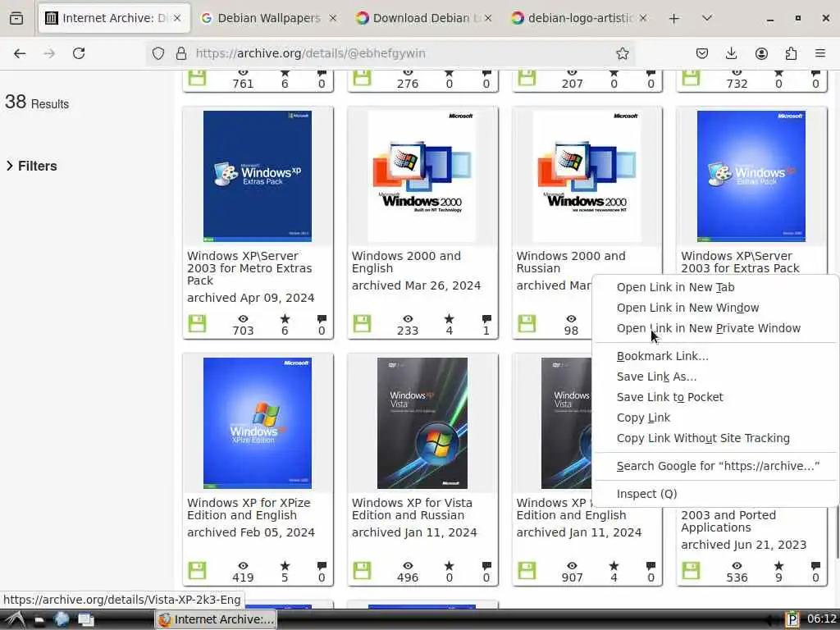Image resolution: width=840 pixels, height=630 pixels.
Task: Open Windows XP\Server 2003 for Extras Pack link
Action: coord(740,262)
